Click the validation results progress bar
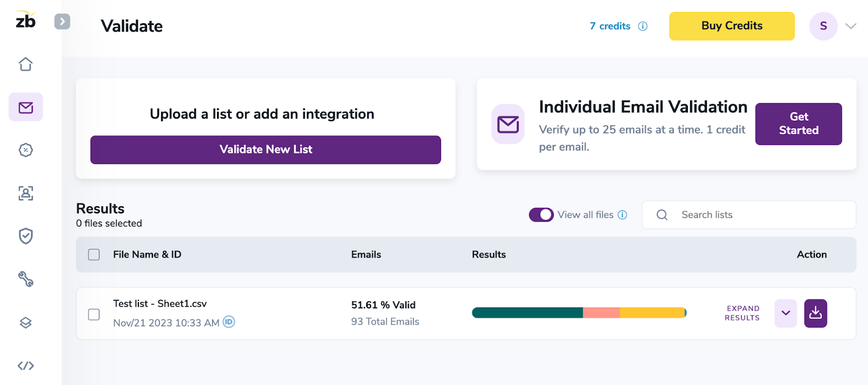The width and height of the screenshot is (868, 385). [x=579, y=313]
